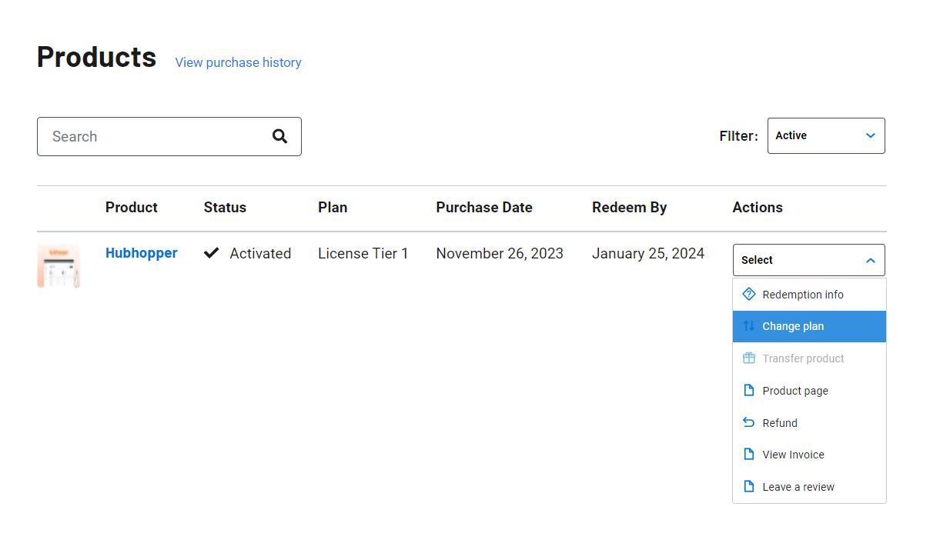Select Refund from the actions menu
The image size is (950, 560).
[809, 423]
